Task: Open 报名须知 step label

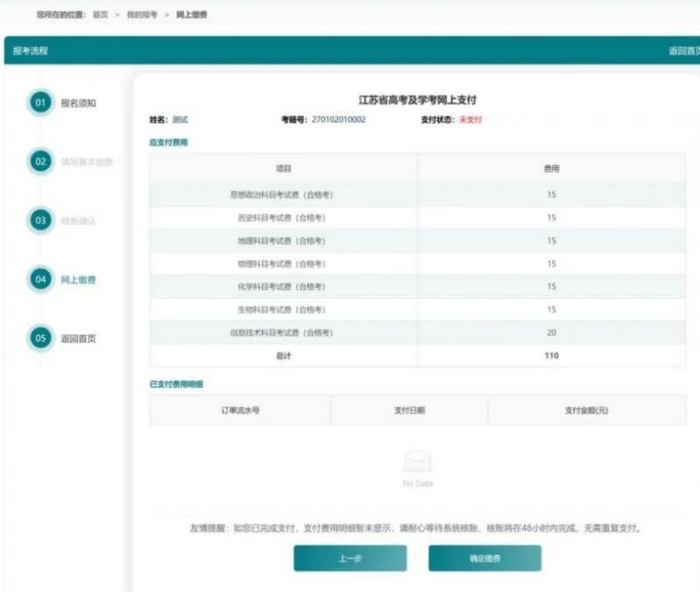Action: [79, 103]
